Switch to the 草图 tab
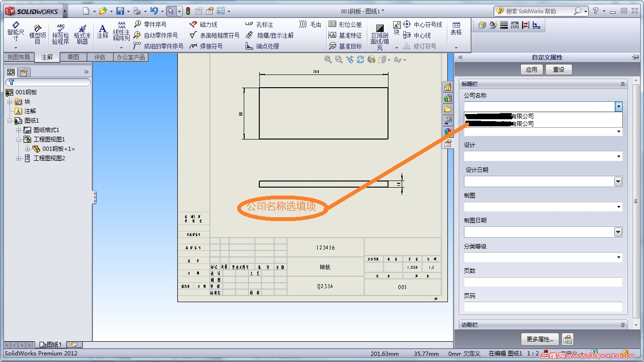 pos(73,57)
